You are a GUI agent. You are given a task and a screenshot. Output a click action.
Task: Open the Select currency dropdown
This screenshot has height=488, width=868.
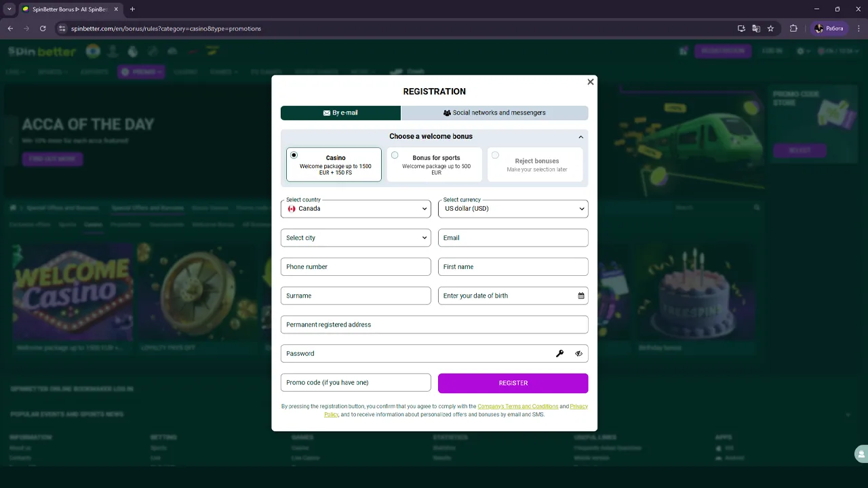513,209
